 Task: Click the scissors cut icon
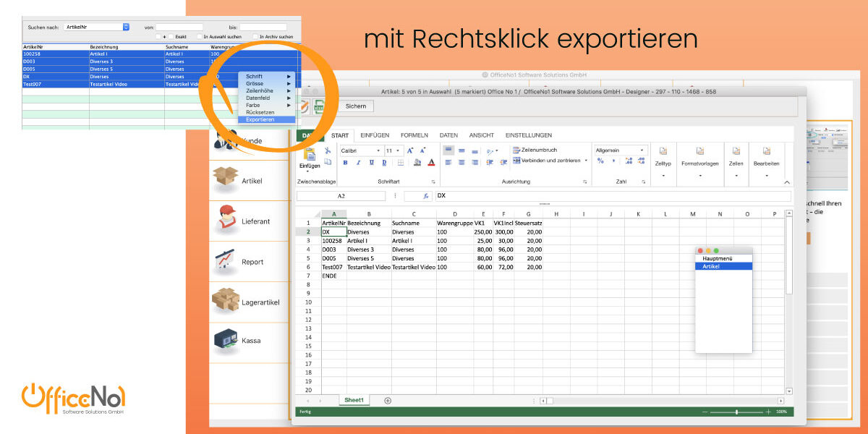(x=328, y=150)
